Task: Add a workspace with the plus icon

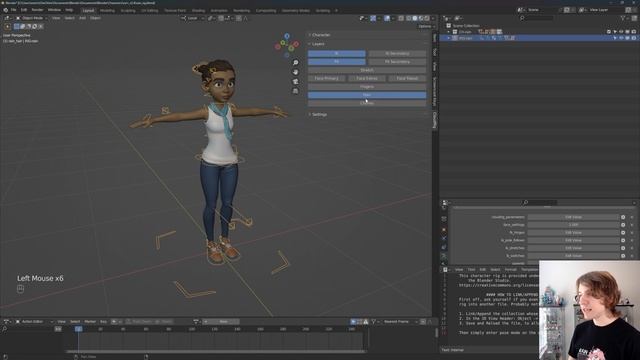Action: click(336, 10)
